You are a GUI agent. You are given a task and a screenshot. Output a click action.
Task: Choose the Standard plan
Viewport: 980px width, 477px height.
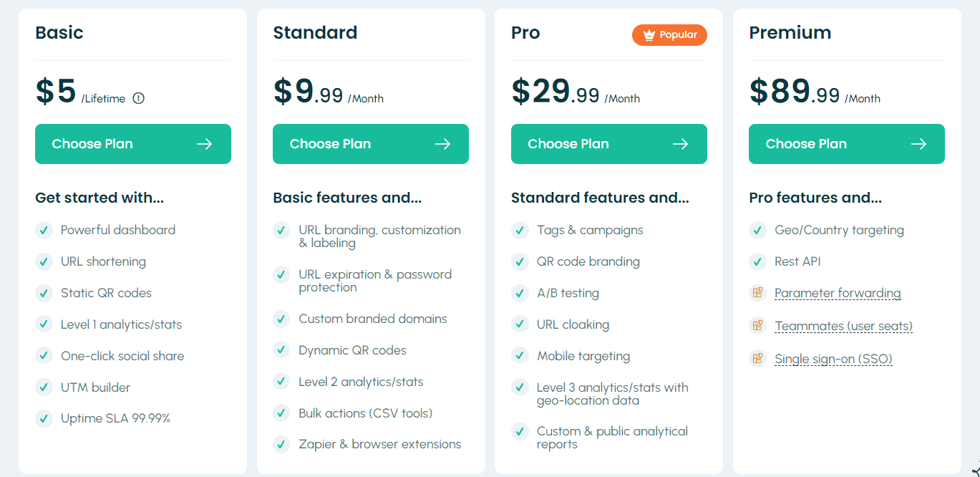371,144
